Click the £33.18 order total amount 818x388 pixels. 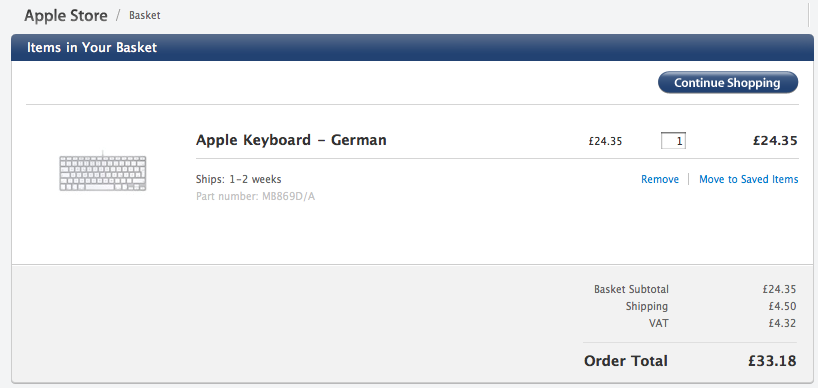[772, 361]
